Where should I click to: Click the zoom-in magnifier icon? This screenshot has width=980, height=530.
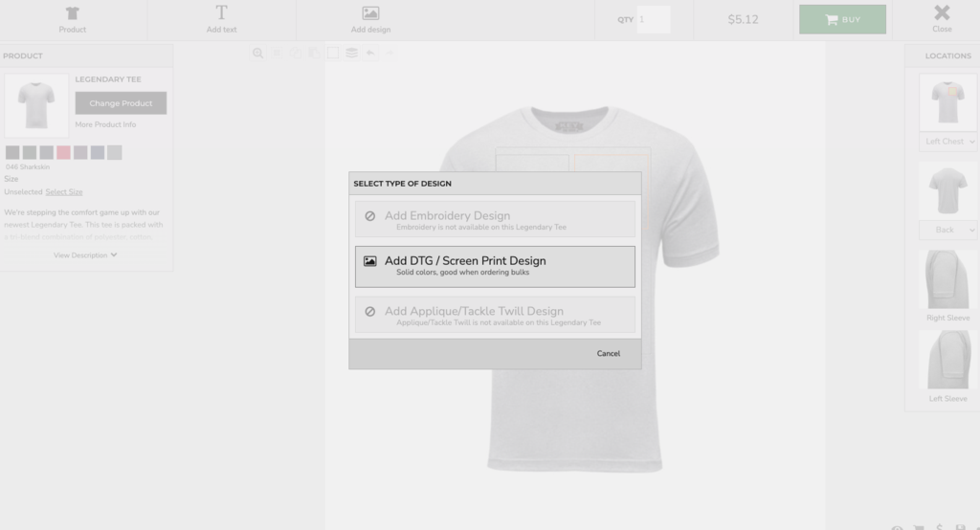(258, 54)
